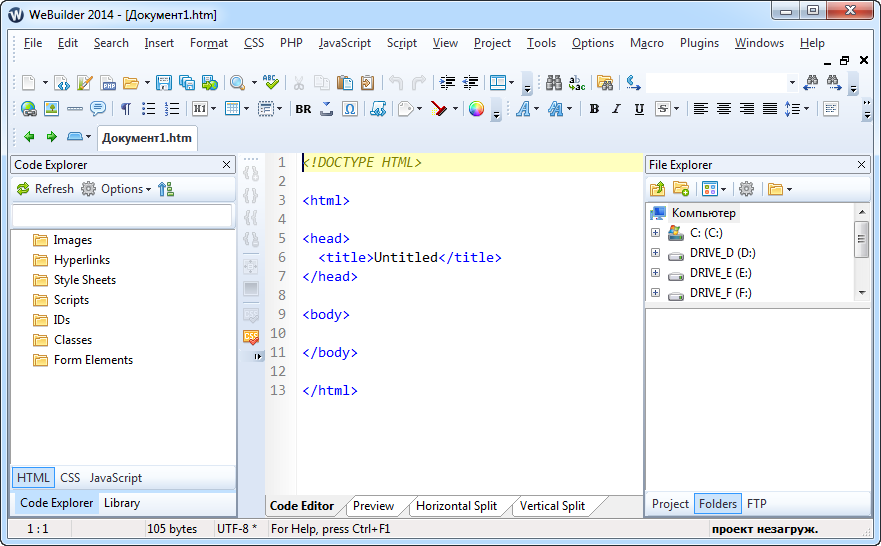
Task: Open the special characters Omega icon
Action: (349, 108)
